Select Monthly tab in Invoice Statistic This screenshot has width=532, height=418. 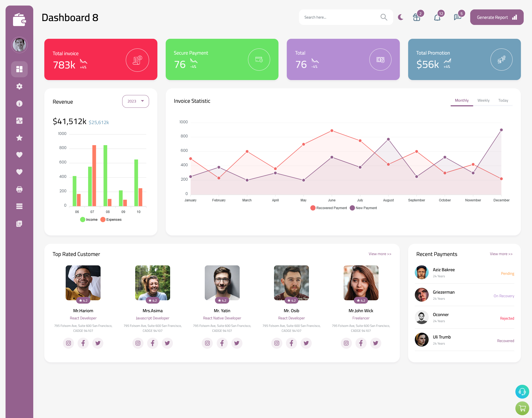point(461,100)
